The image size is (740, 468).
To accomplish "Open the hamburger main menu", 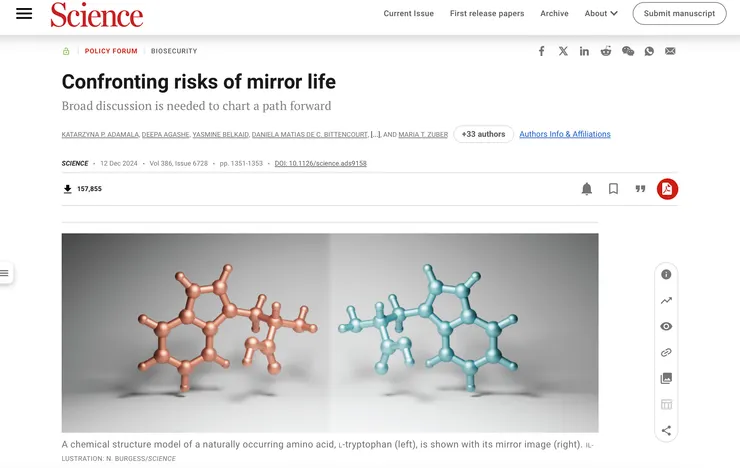I will [24, 13].
